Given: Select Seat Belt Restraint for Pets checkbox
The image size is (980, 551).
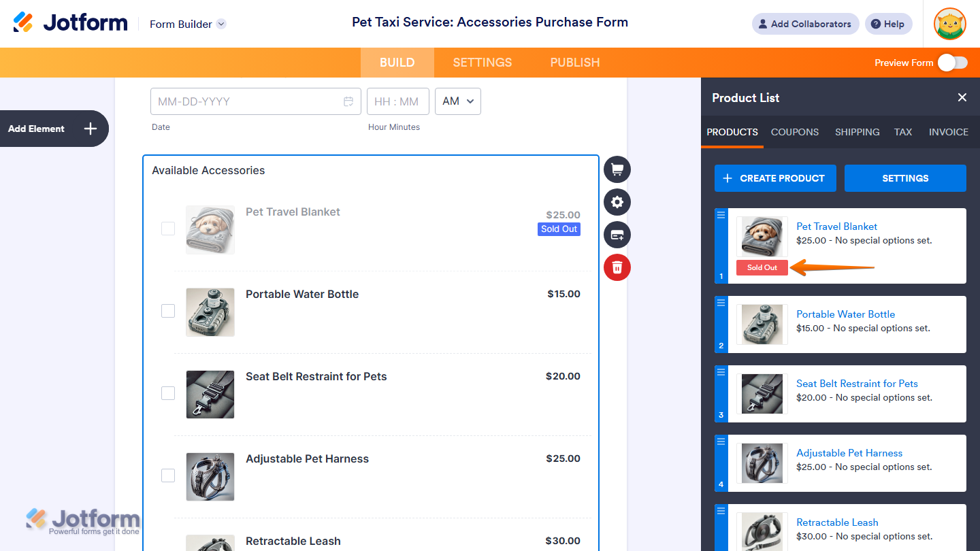Looking at the screenshot, I should point(168,393).
